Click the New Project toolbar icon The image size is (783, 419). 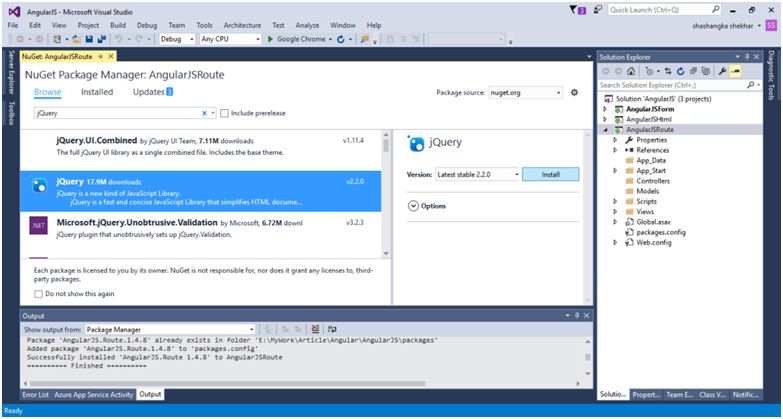[x=57, y=39]
